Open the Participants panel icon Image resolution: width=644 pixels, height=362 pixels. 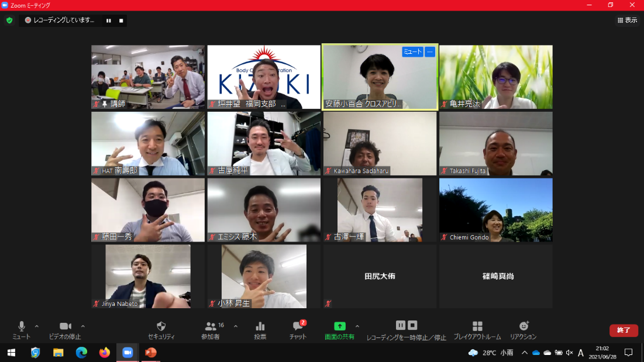coord(211,326)
